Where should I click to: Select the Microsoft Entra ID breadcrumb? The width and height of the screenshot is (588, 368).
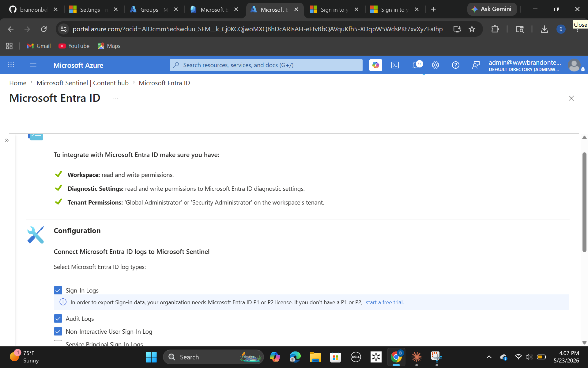click(164, 83)
